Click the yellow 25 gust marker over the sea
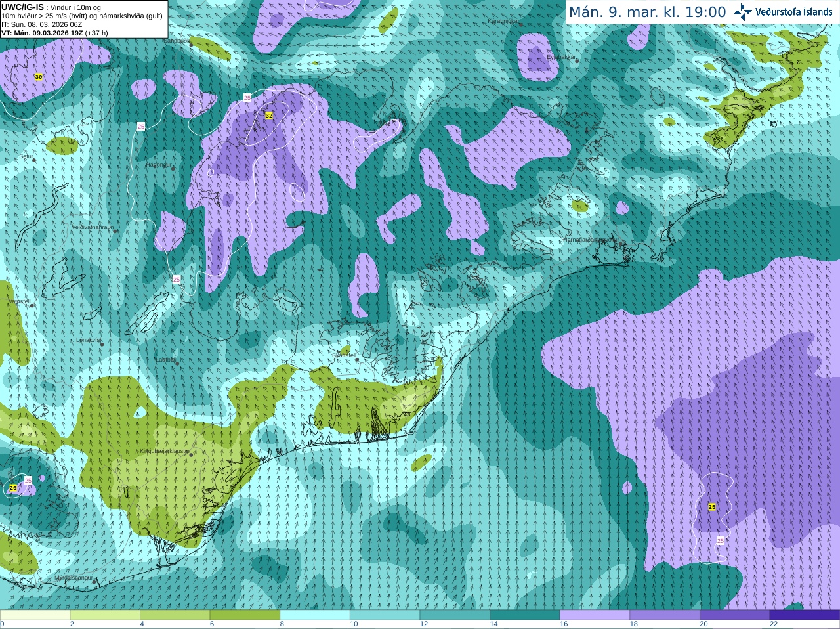Image resolution: width=840 pixels, height=629 pixels. pos(712,507)
